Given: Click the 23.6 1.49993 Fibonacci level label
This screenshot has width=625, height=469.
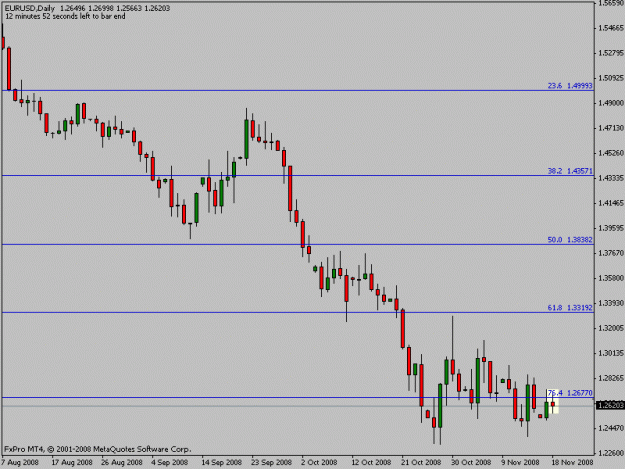Looking at the screenshot, I should click(x=570, y=86).
